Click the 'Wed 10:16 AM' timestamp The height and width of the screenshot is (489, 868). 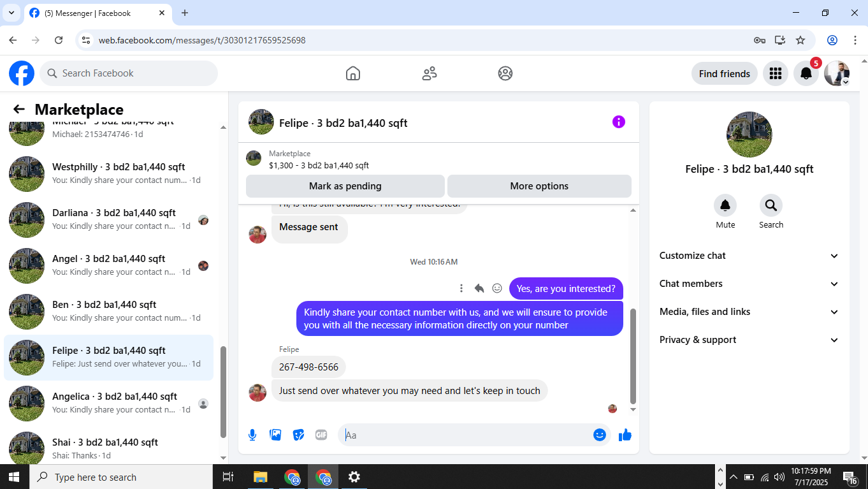[x=434, y=262]
